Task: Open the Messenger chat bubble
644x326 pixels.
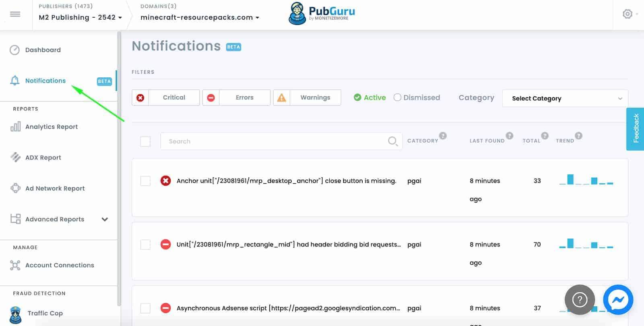Action: pyautogui.click(x=618, y=300)
